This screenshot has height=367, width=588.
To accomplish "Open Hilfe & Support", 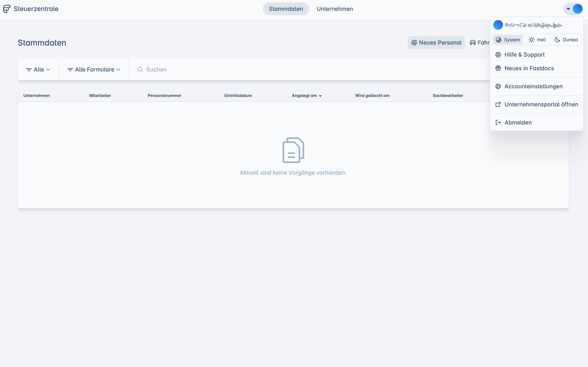I will 536,55.
